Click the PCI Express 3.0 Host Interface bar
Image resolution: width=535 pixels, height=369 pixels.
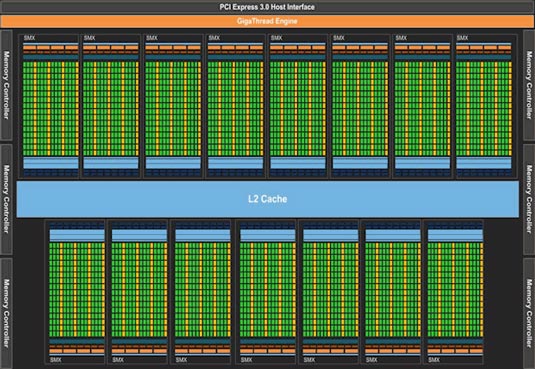click(x=267, y=7)
